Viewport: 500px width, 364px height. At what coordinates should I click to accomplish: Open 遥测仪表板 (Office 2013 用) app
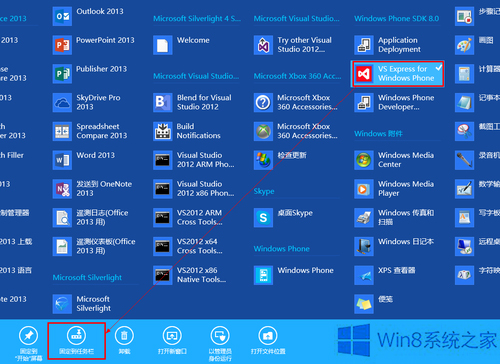point(94,246)
